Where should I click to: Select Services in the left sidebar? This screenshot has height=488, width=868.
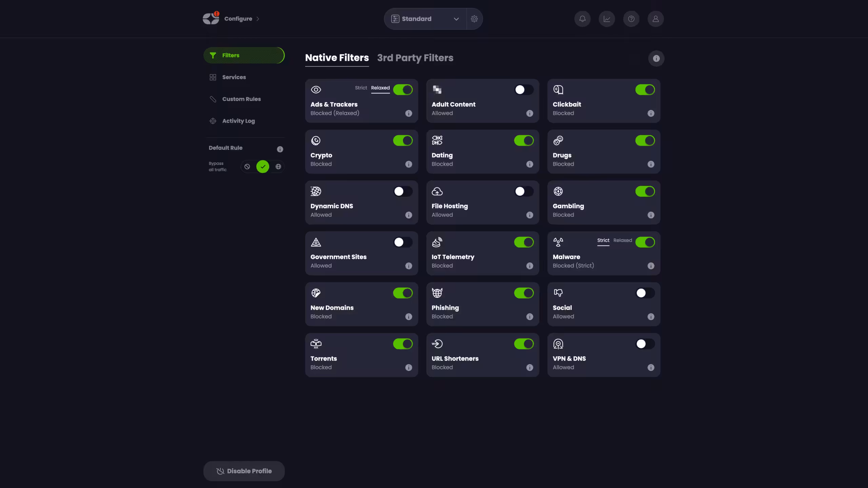[234, 77]
